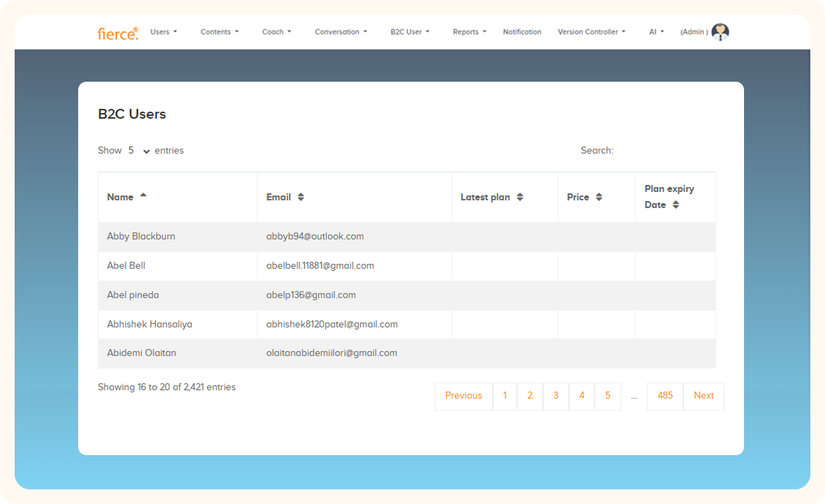Click the Notification menu item

click(522, 31)
